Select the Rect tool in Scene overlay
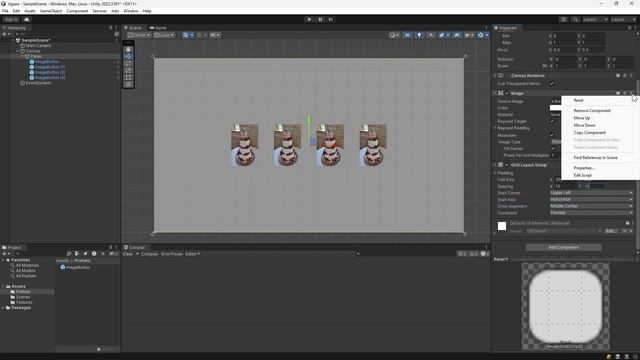This screenshot has width=640, height=360. coord(129,77)
